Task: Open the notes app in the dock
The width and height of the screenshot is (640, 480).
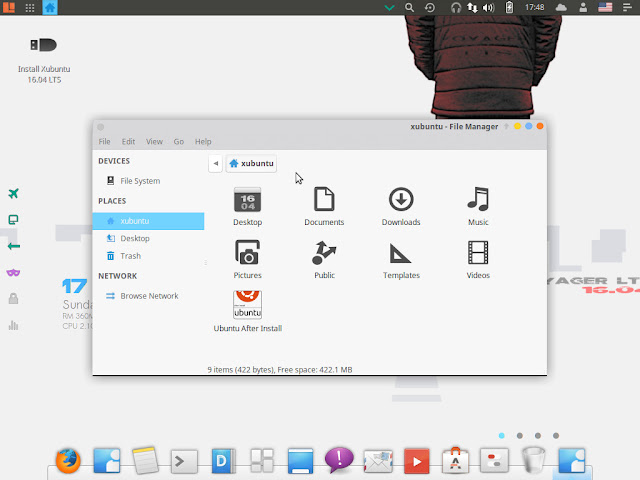Action: coord(145,461)
